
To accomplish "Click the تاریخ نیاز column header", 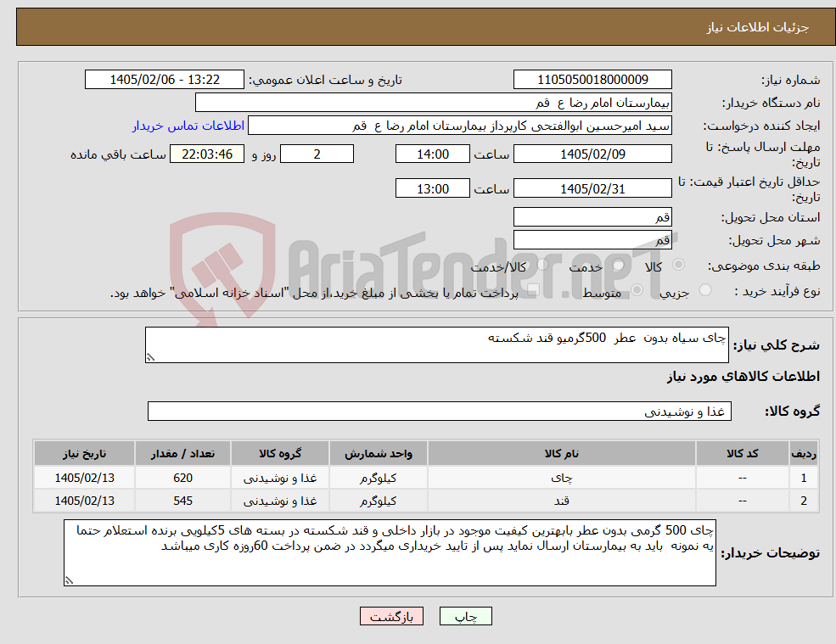I will [84, 454].
